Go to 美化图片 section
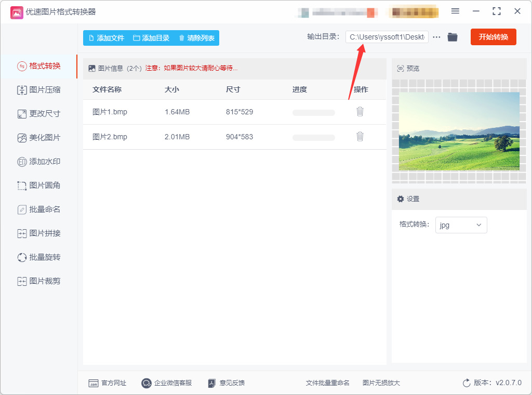 pos(39,138)
